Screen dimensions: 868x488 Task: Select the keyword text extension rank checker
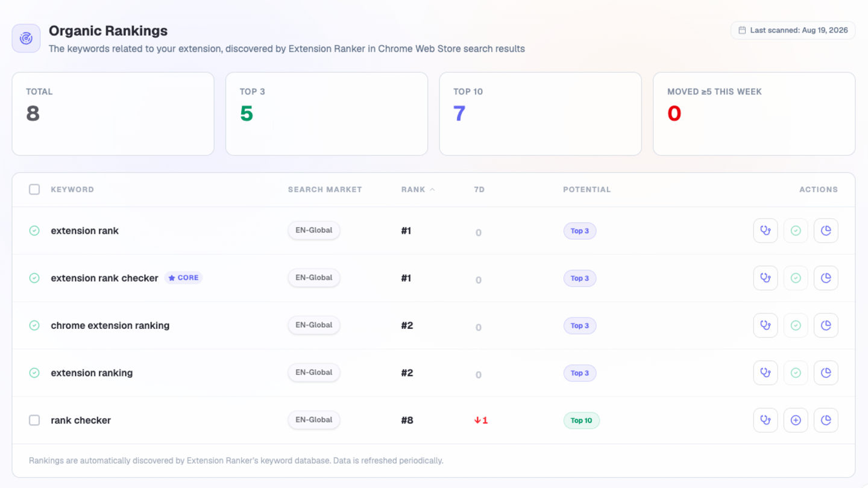[104, 278]
